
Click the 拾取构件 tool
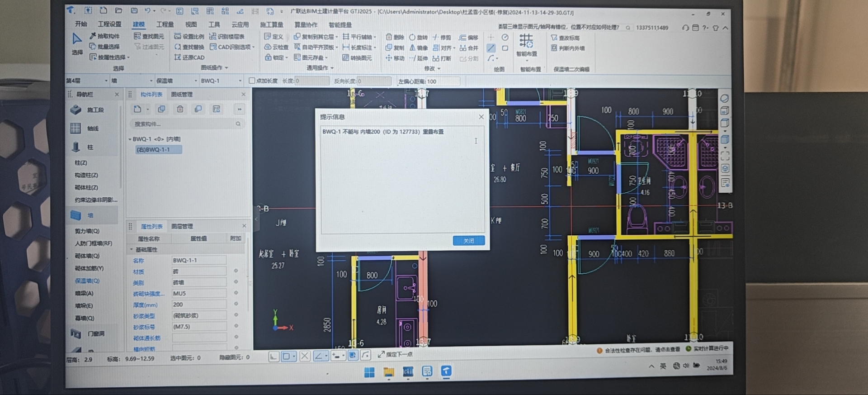click(104, 36)
